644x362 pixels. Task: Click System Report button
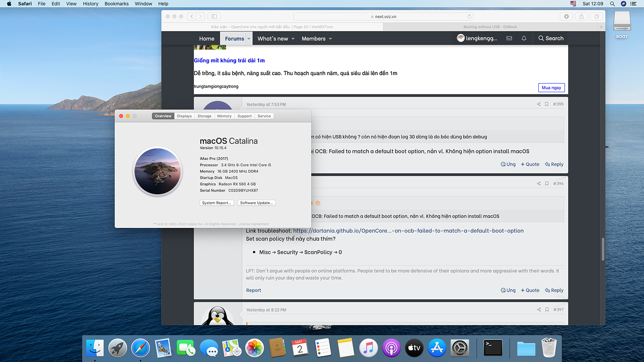point(217,203)
